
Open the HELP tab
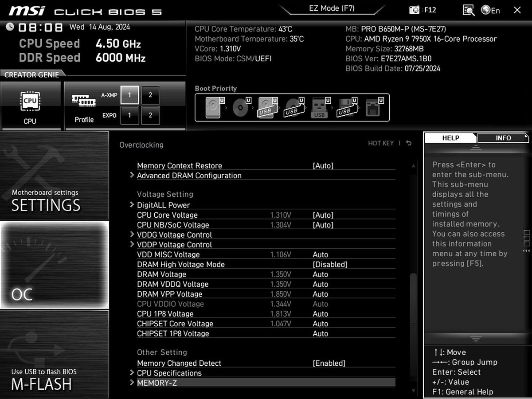[x=450, y=138]
